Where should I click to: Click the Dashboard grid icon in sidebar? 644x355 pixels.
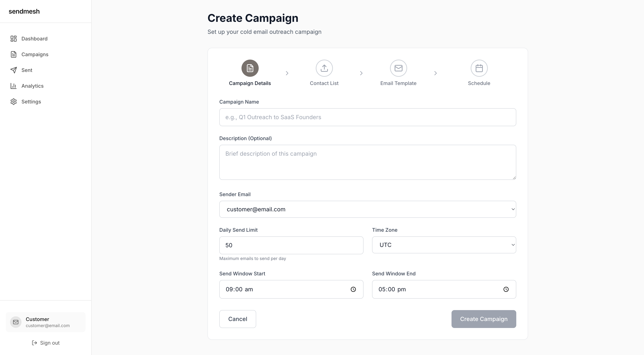(13, 39)
